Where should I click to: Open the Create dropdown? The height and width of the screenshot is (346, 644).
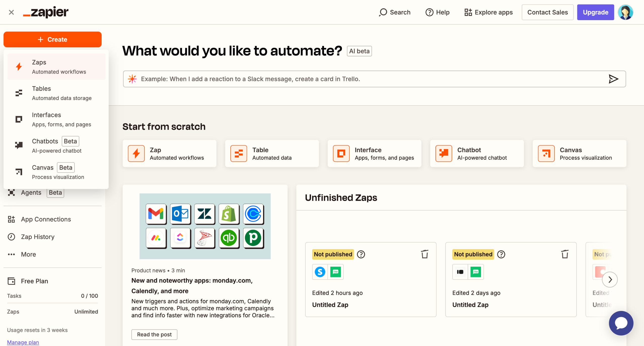(52, 39)
